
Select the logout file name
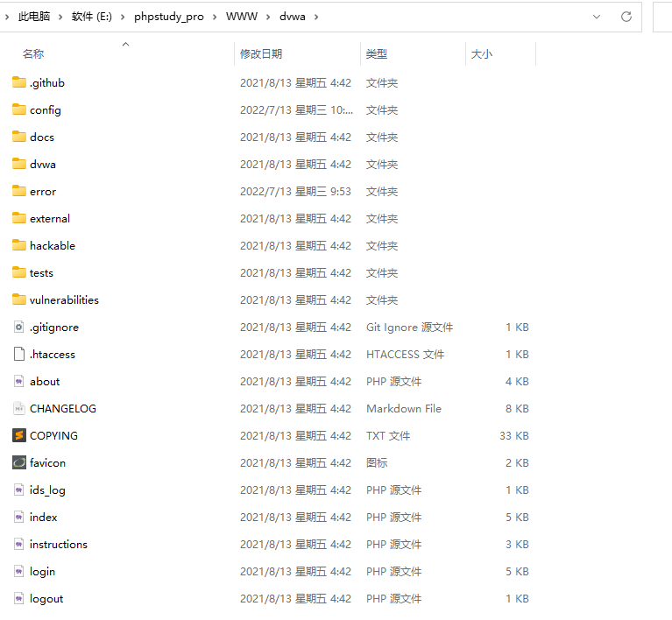pyautogui.click(x=46, y=599)
